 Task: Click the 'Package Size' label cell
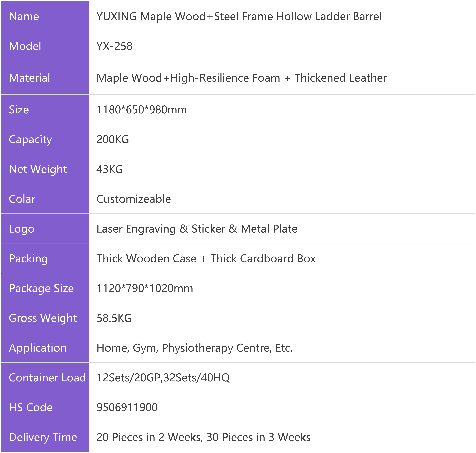pyautogui.click(x=45, y=288)
